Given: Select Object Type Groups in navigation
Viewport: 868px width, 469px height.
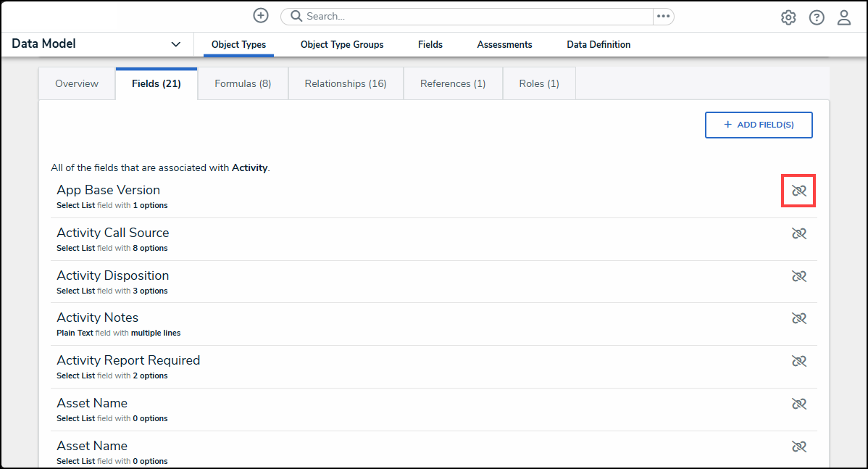Looking at the screenshot, I should click(x=342, y=45).
